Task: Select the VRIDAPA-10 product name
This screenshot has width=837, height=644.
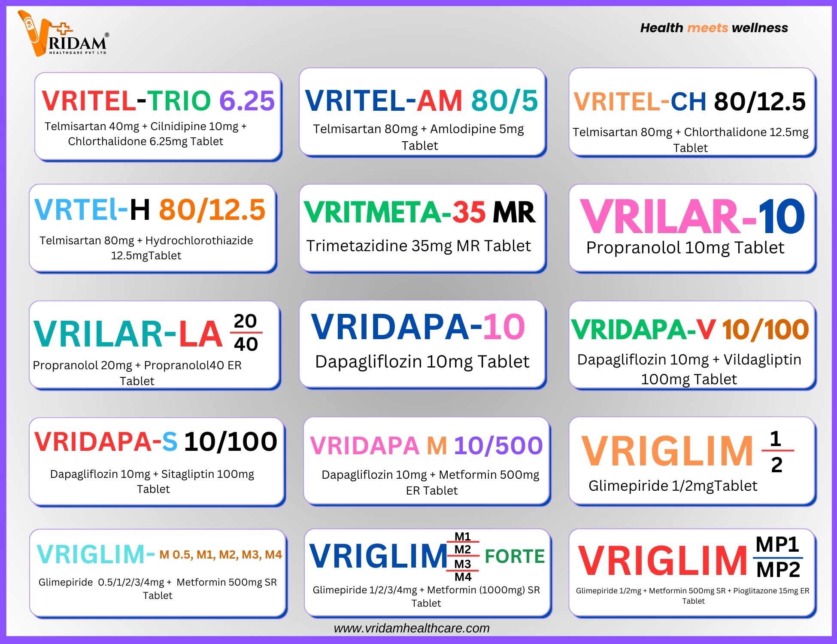Action: (418, 326)
